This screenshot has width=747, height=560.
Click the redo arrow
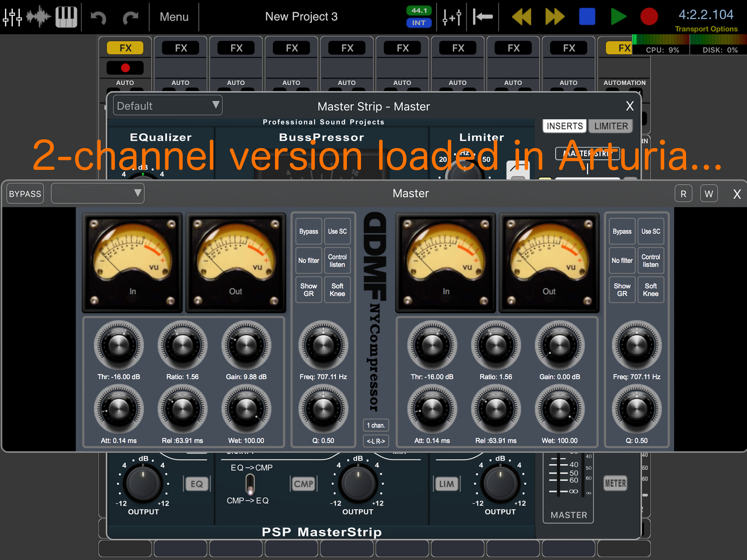click(130, 17)
